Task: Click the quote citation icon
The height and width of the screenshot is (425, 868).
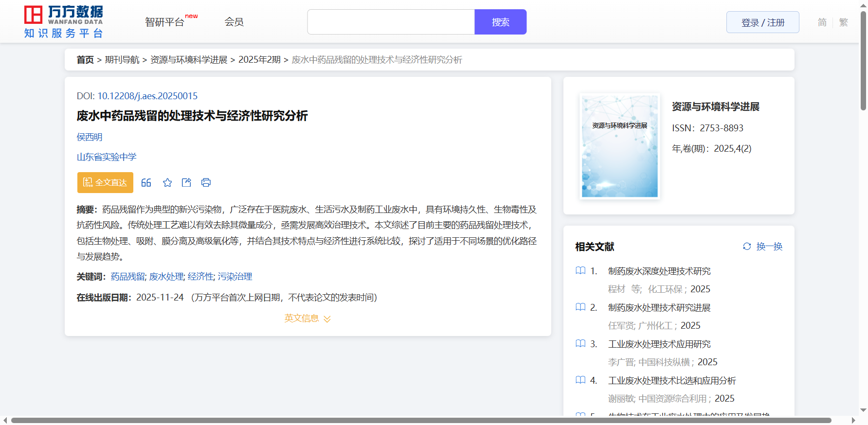Action: (x=146, y=183)
